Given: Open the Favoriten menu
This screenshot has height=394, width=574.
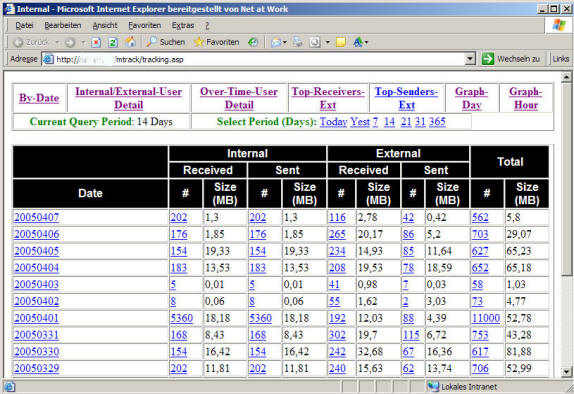Looking at the screenshot, I should tap(145, 25).
